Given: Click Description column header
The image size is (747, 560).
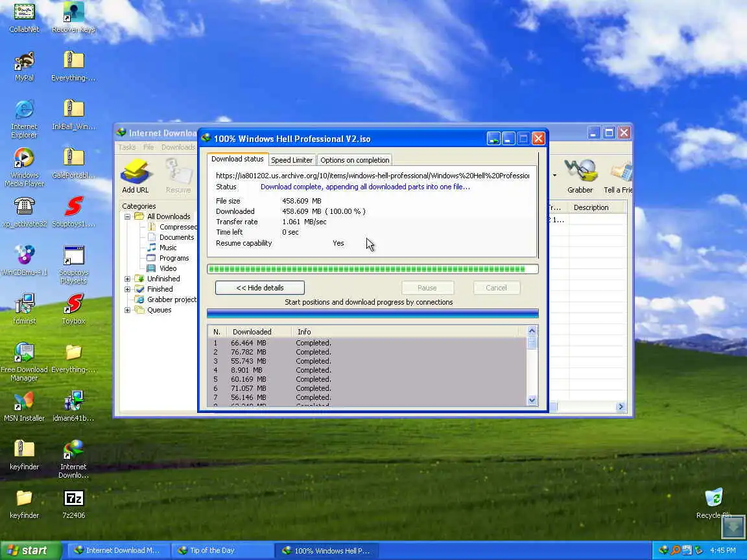Looking at the screenshot, I should 597,207.
